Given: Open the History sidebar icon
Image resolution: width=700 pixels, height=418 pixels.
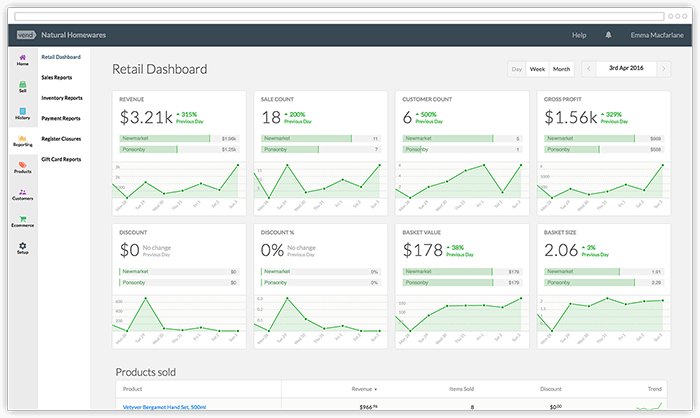Looking at the screenshot, I should click(x=22, y=113).
